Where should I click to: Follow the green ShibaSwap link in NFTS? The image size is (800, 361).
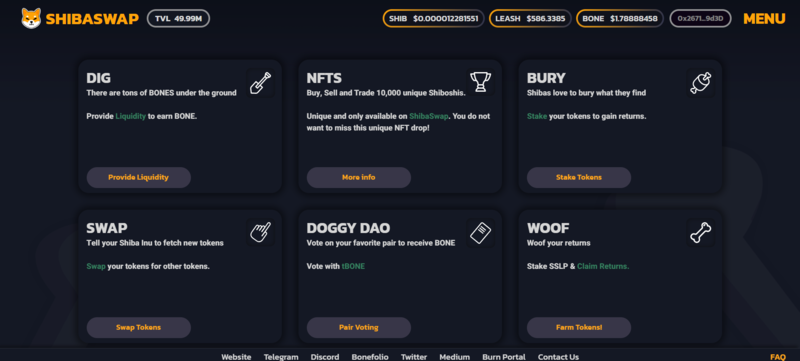pos(429,116)
